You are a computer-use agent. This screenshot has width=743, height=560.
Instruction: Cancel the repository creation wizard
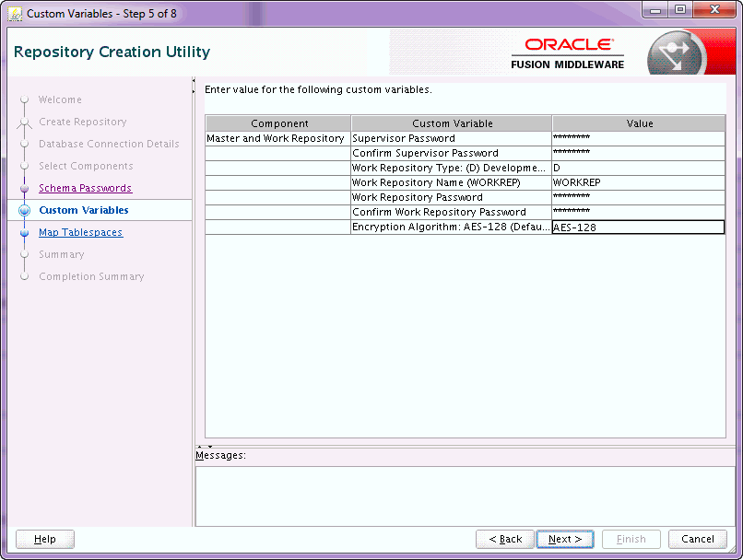click(698, 539)
